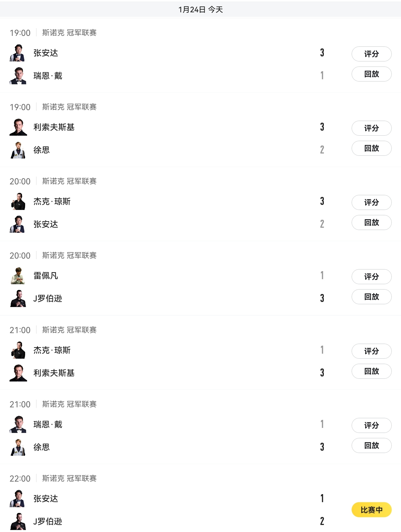The image size is (401, 532).
Task: Open the live 比赛中 match button
Action: pyautogui.click(x=371, y=510)
